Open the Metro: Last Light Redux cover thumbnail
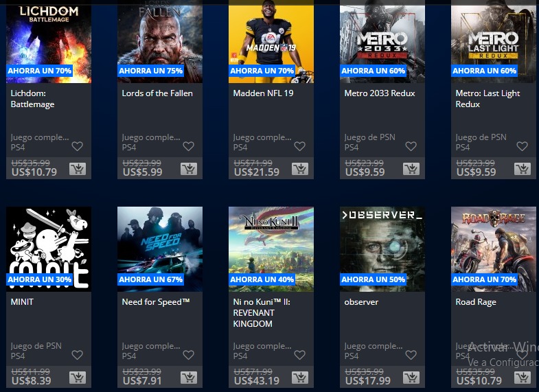This screenshot has height=392, width=539. click(494, 42)
